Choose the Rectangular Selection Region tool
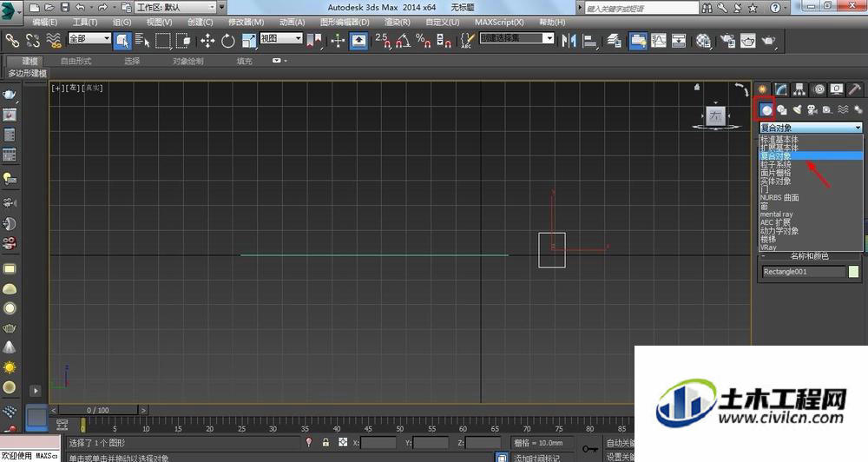 click(163, 41)
